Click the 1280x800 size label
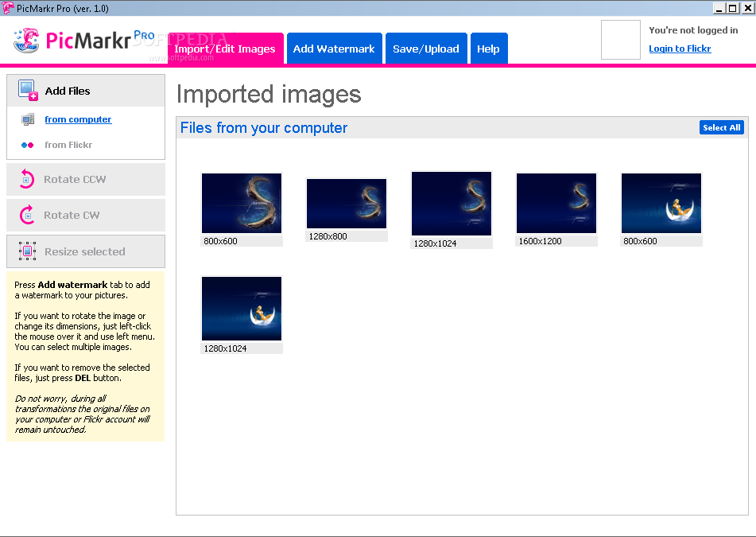Viewport: 756px width, 537px height. click(x=328, y=236)
